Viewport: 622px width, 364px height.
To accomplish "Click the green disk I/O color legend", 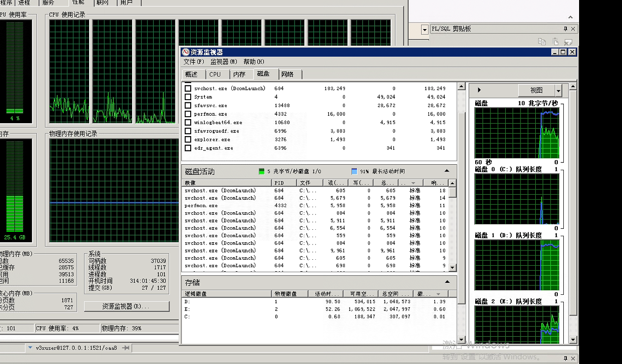I will [x=262, y=171].
